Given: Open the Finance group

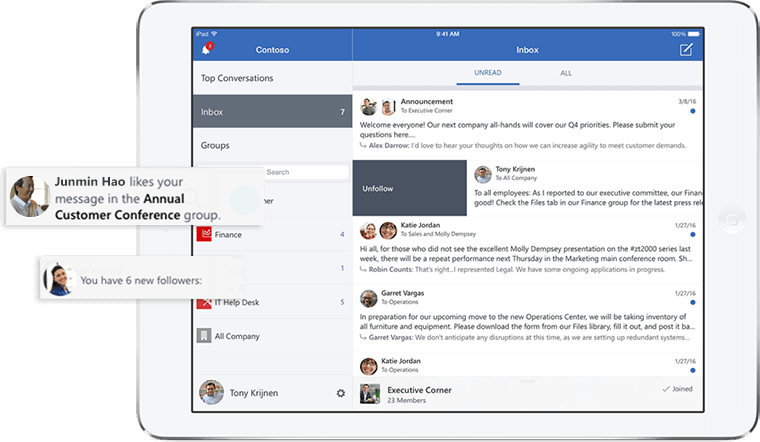Looking at the screenshot, I should pyautogui.click(x=272, y=235).
